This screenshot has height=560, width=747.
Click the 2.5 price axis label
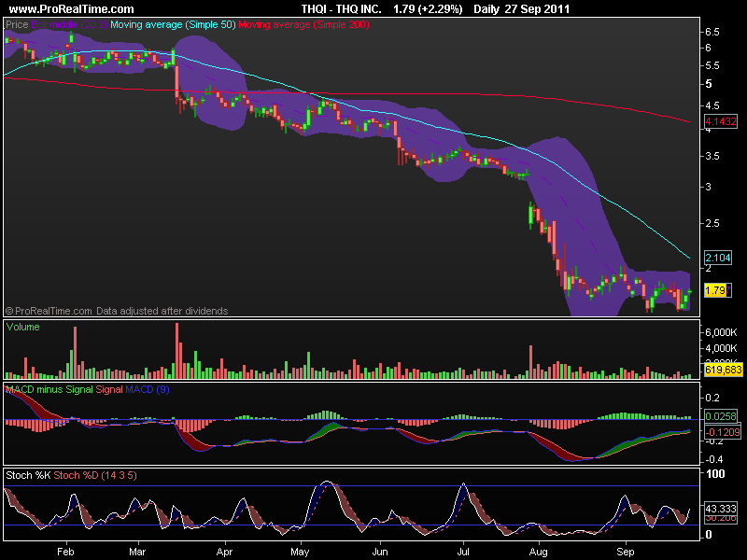click(712, 223)
